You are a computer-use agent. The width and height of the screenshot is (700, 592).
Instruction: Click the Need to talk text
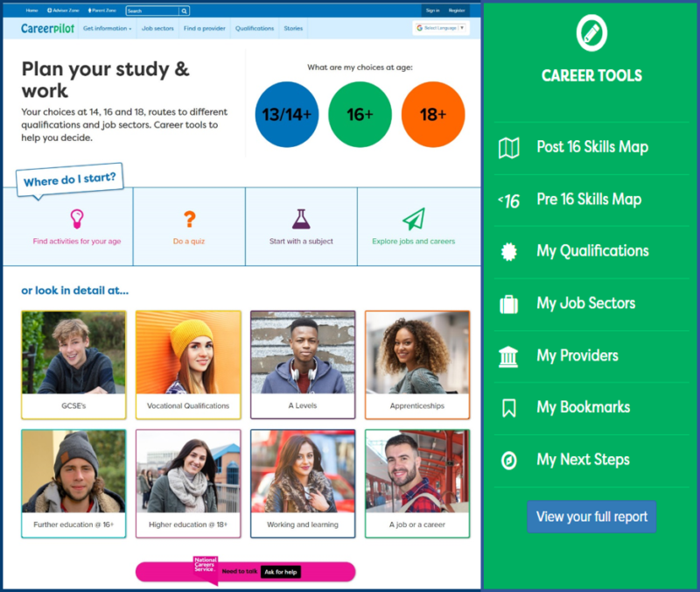coord(240,572)
